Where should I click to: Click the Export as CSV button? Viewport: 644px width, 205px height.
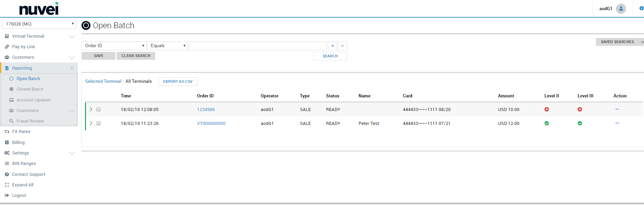[x=177, y=81]
